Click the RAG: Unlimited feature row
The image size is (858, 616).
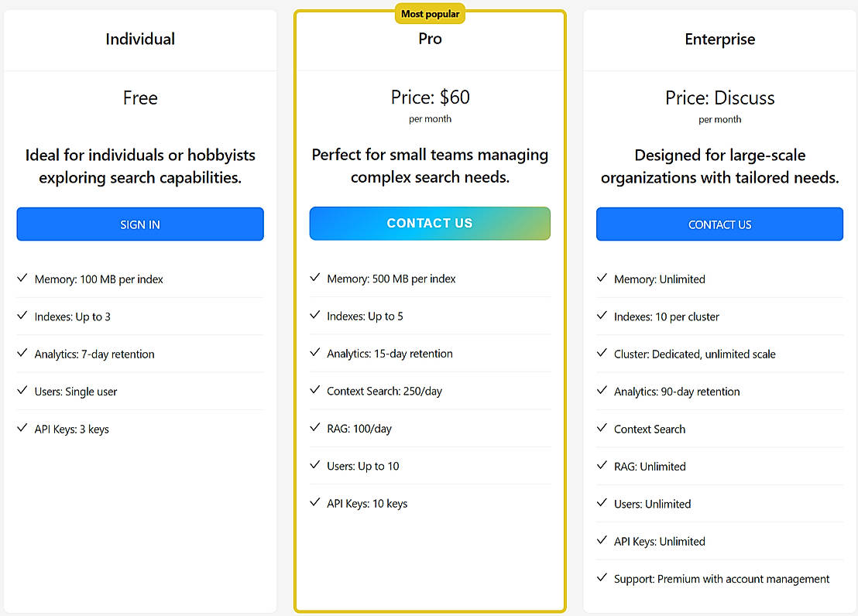pos(650,467)
